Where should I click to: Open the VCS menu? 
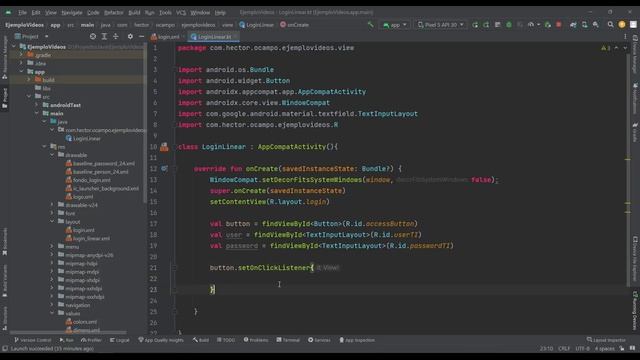point(181,13)
